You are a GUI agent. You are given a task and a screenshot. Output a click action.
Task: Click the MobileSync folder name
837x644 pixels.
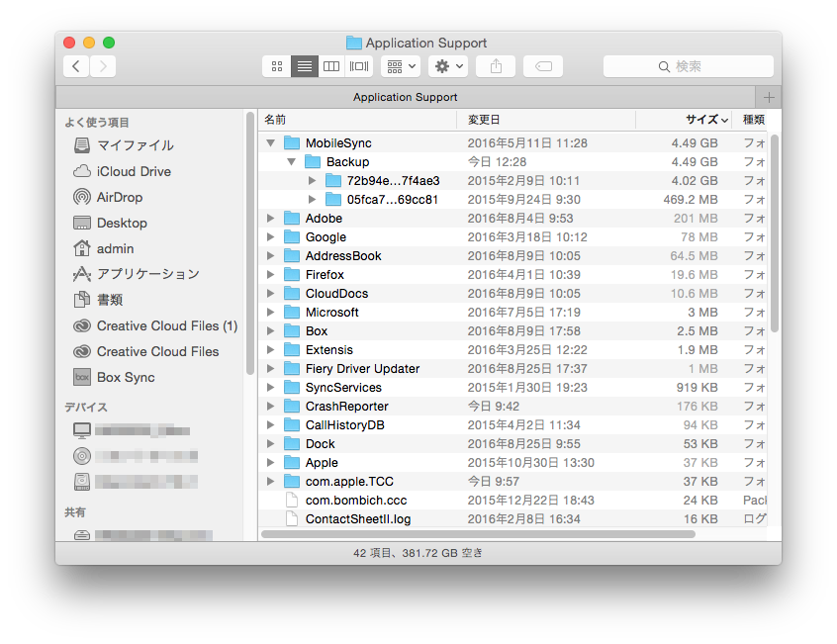coord(338,143)
